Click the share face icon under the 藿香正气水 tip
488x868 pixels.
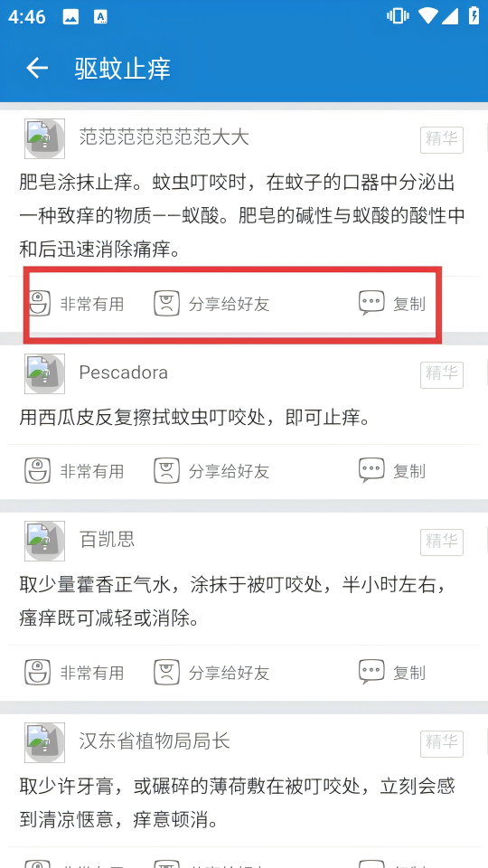(166, 672)
